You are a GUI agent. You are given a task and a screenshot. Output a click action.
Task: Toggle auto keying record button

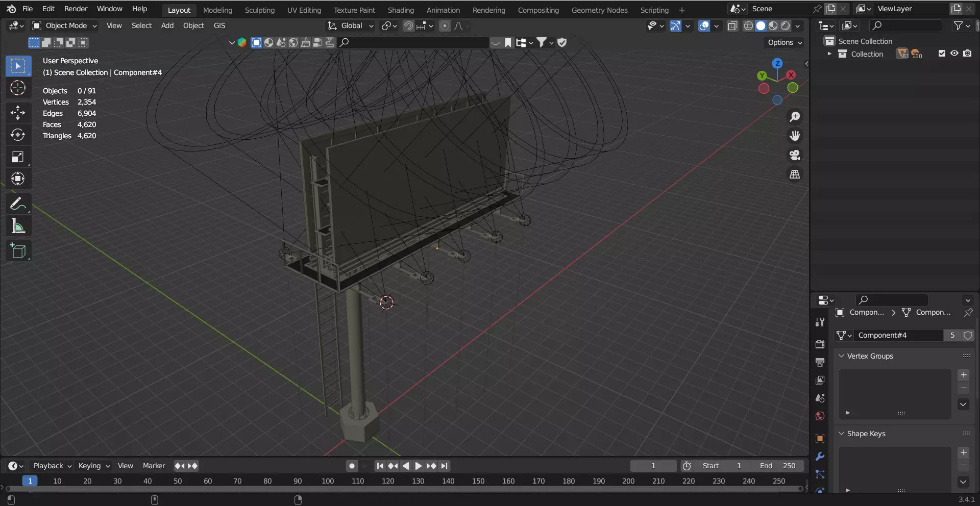point(352,466)
